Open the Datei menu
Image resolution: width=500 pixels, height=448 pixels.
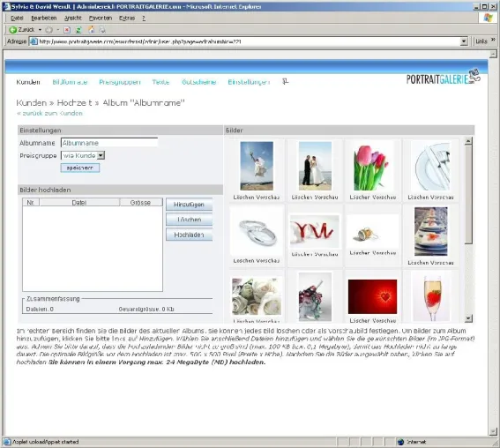coord(17,19)
